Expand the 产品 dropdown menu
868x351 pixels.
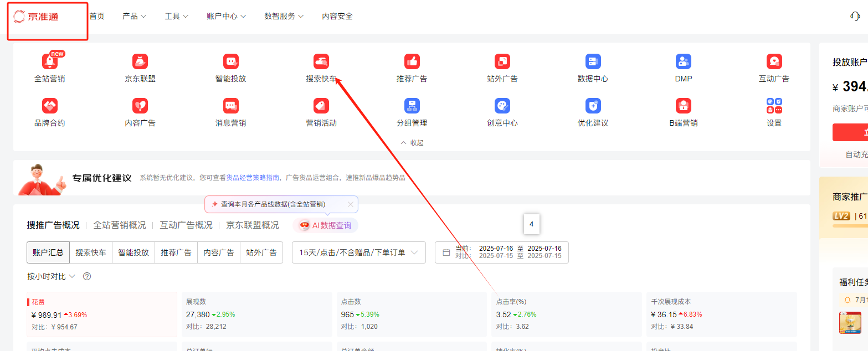134,16
